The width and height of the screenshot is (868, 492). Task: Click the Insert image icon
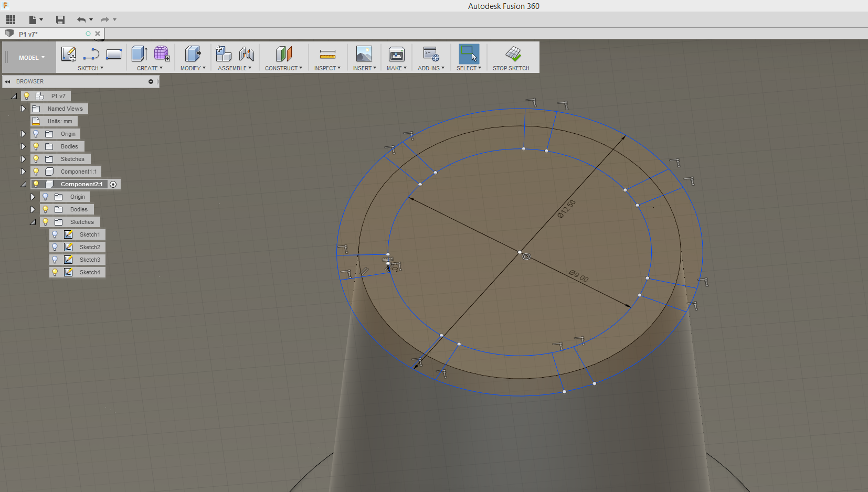pos(364,54)
